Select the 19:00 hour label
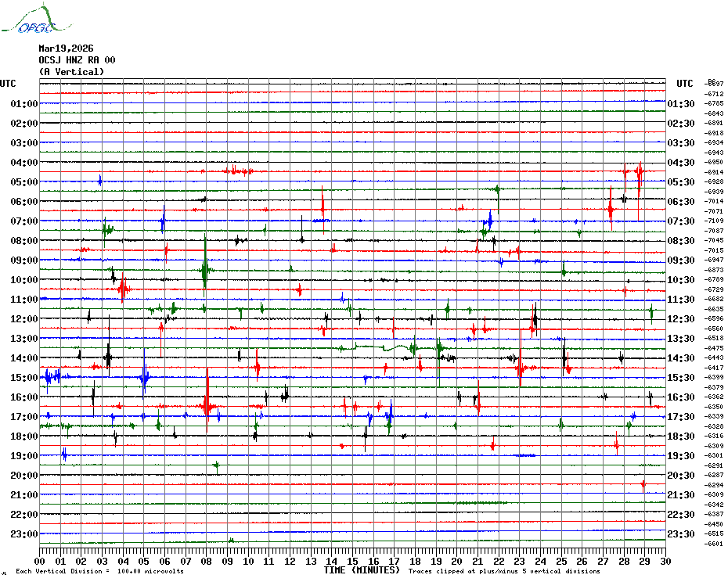The height and width of the screenshot is (582, 728). [24, 456]
